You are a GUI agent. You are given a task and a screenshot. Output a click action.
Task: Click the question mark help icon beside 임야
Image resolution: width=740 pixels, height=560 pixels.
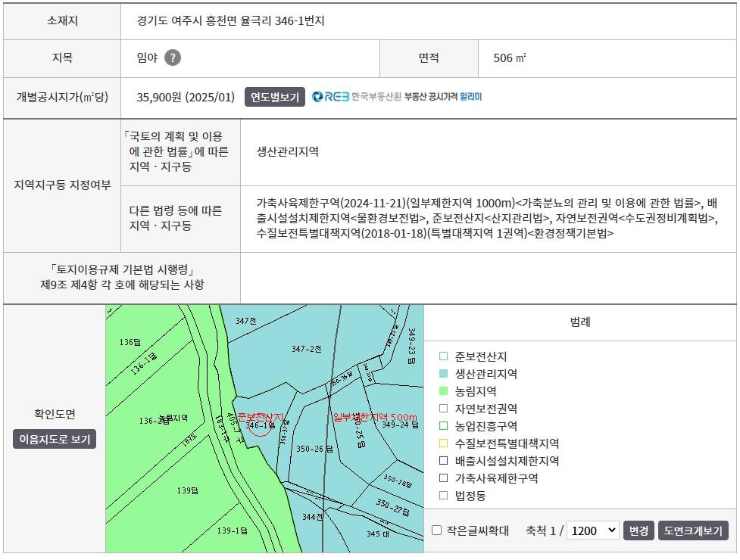pos(173,58)
